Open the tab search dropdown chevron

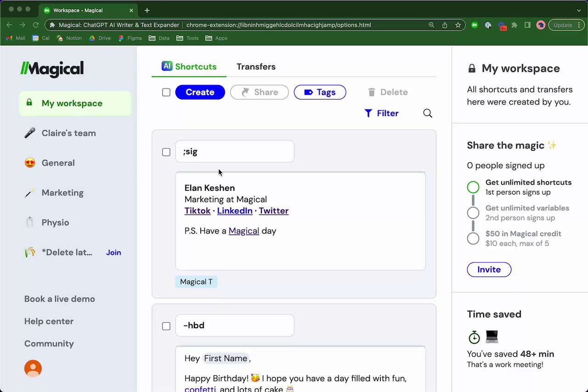[x=579, y=10]
